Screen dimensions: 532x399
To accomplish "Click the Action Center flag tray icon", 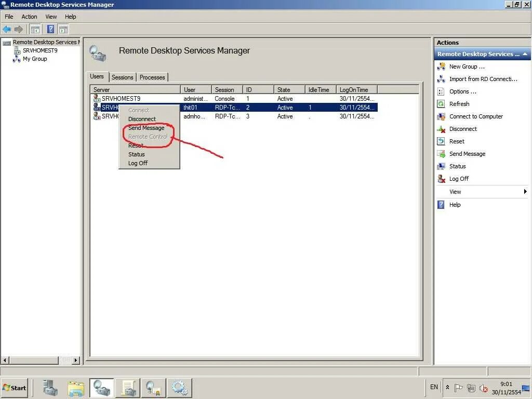I will coord(458,388).
